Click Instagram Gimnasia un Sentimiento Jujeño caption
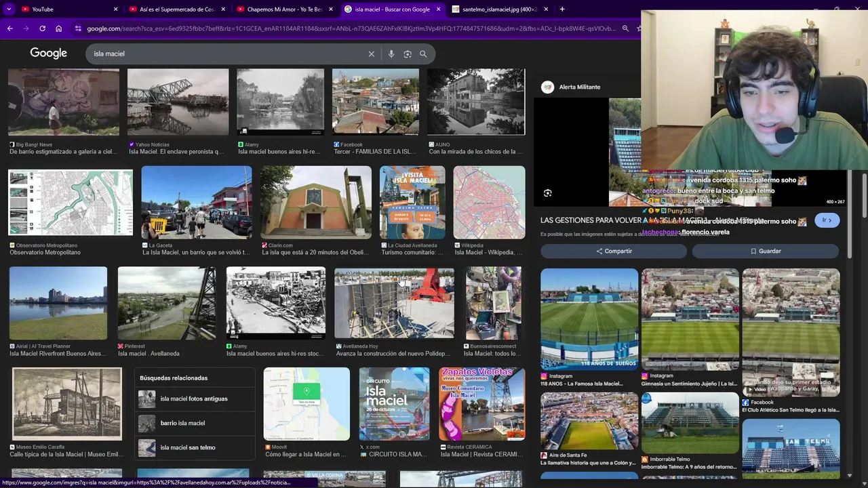868x488 pixels. [x=689, y=384]
